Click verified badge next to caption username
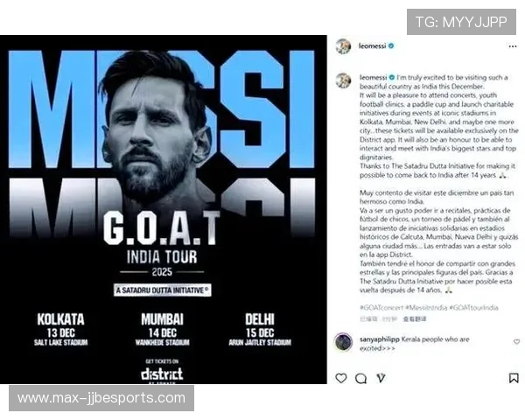 coord(392,77)
